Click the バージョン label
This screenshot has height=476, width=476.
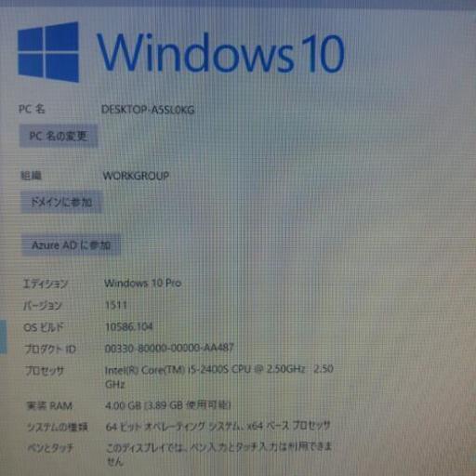tap(43, 306)
